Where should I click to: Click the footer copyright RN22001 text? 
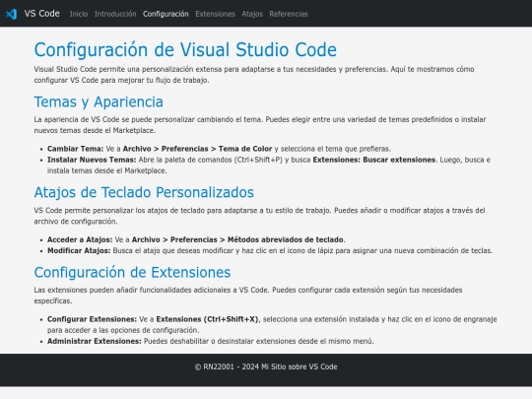click(266, 366)
